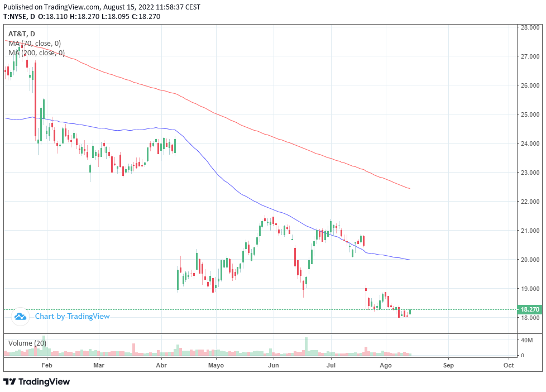Click the MA (200, close, 0) indicator label

point(36,52)
